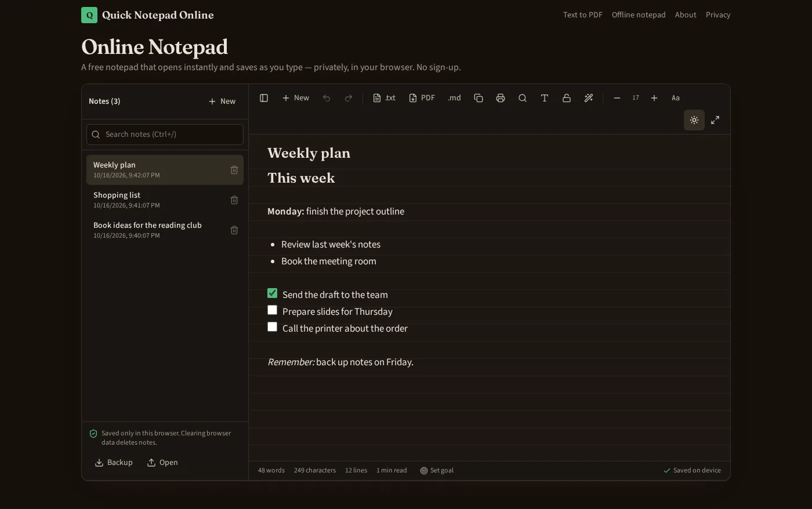
Task: Toggle the light theme sun icon
Action: (x=694, y=120)
